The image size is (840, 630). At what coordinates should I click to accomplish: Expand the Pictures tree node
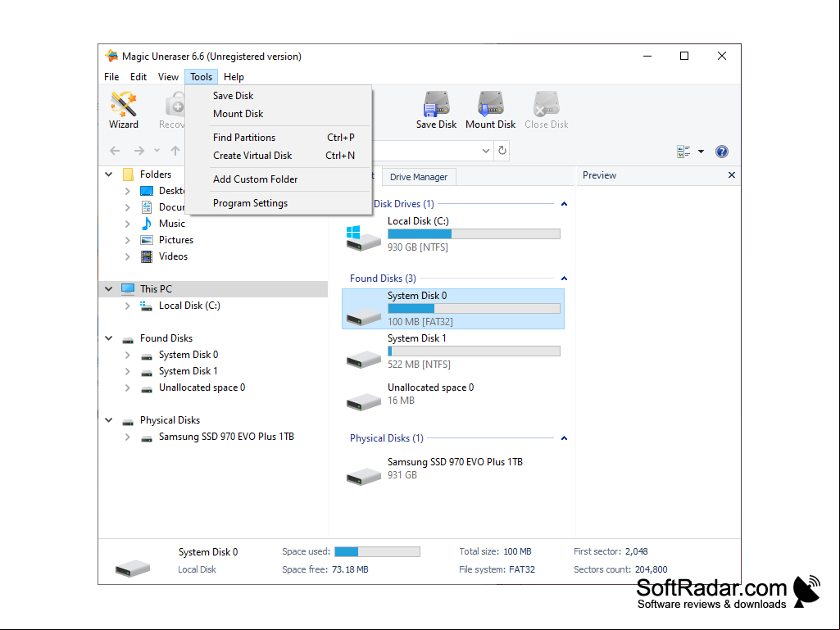tap(127, 240)
